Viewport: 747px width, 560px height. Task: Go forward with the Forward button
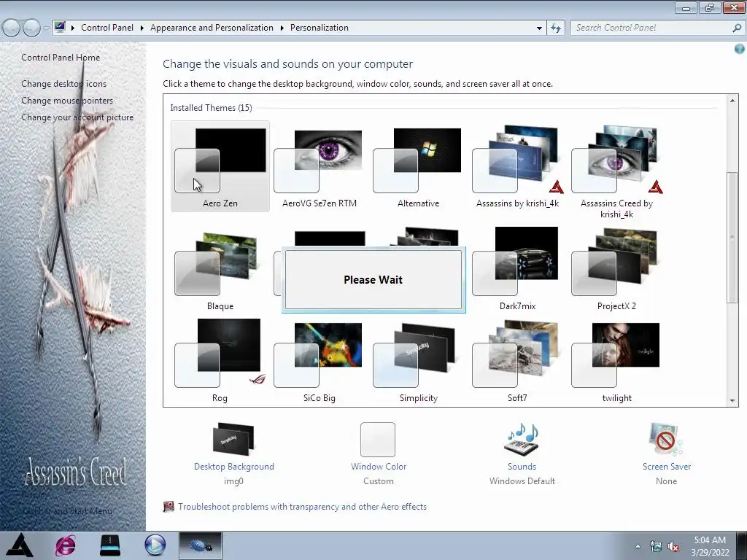point(31,28)
